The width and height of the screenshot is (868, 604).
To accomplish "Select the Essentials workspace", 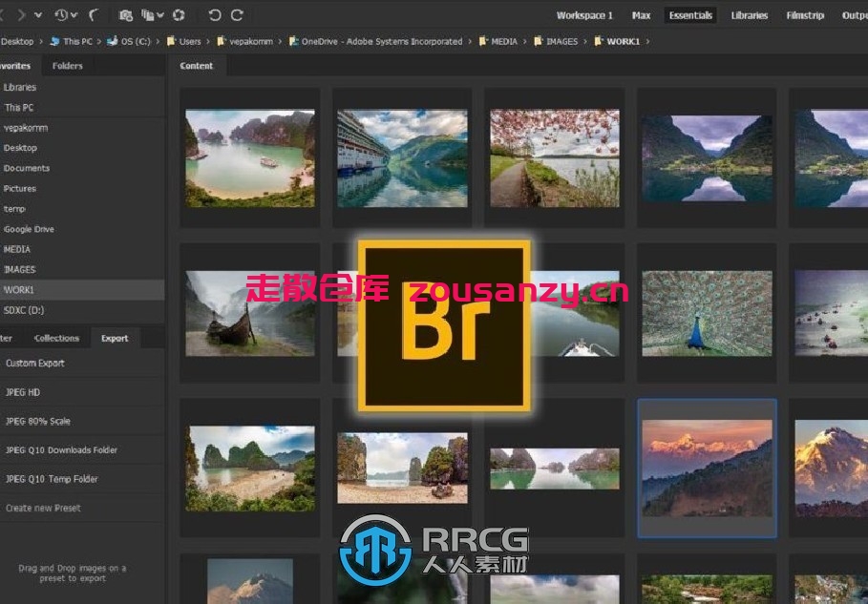I will point(690,15).
